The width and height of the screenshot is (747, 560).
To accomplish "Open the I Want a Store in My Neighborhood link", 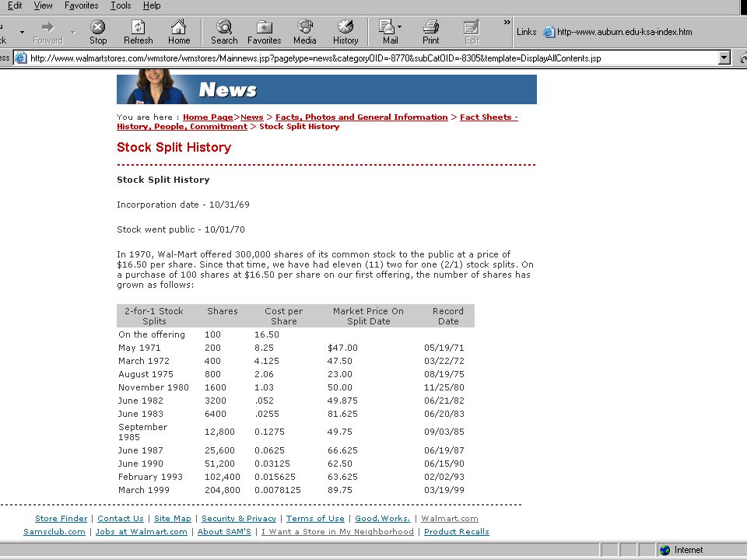I will pyautogui.click(x=338, y=532).
